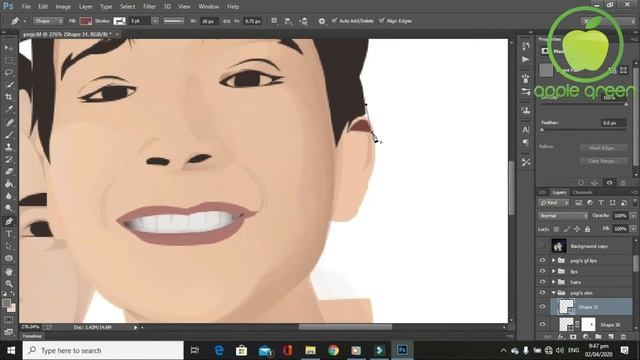Switch to the Channels tab

coord(582,192)
